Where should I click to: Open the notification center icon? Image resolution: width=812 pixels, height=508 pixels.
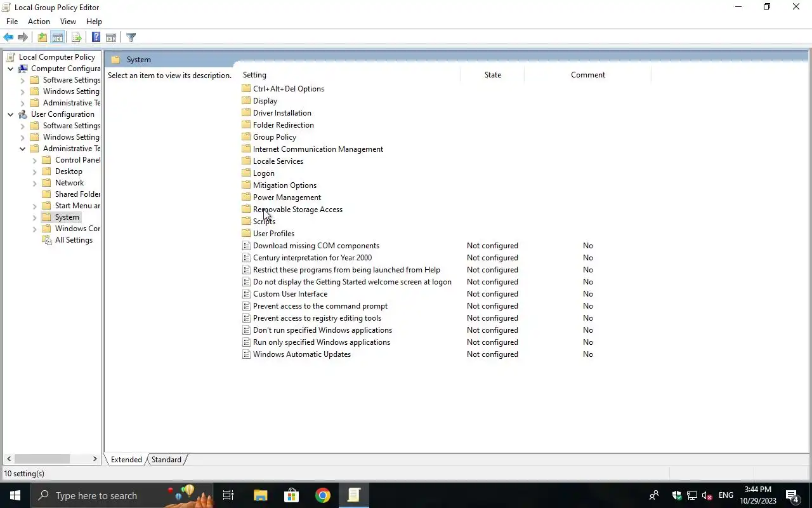point(792,495)
